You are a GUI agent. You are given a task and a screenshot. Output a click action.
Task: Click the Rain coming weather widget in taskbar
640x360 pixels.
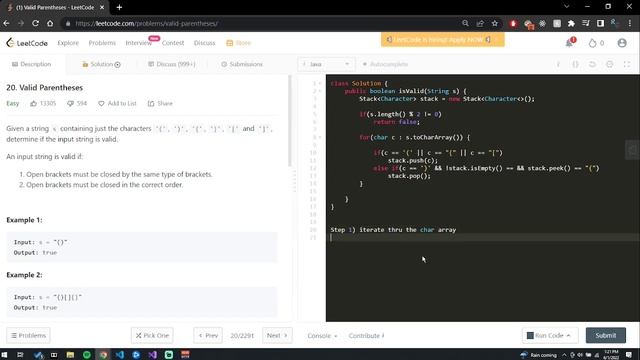[x=538, y=355]
